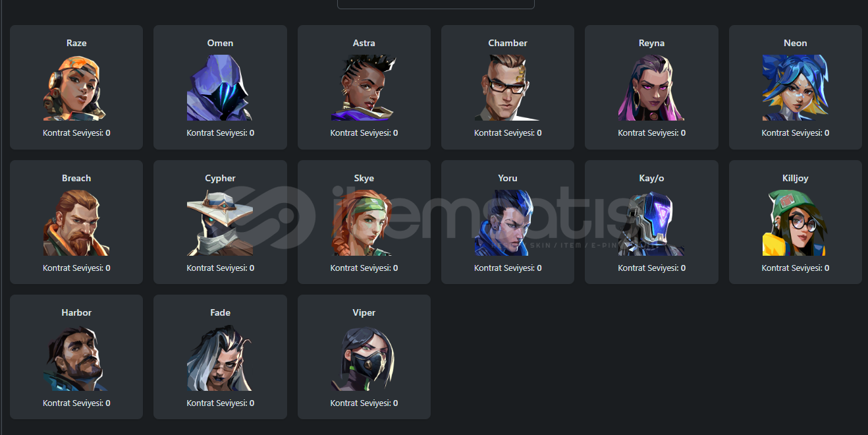Open Astra's agent portrait
Image resolution: width=868 pixels, height=435 pixels.
(x=364, y=88)
